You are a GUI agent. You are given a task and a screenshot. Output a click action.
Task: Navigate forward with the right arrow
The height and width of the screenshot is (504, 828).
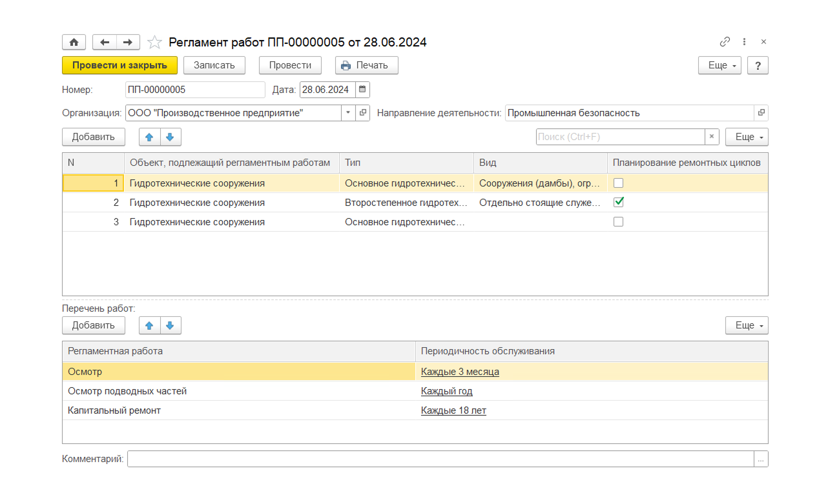click(128, 42)
